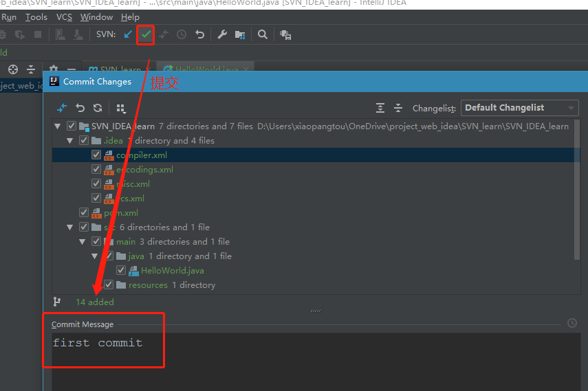The width and height of the screenshot is (588, 391).
Task: Click the Collapse All icon in Project panel
Action: pyautogui.click(x=31, y=69)
